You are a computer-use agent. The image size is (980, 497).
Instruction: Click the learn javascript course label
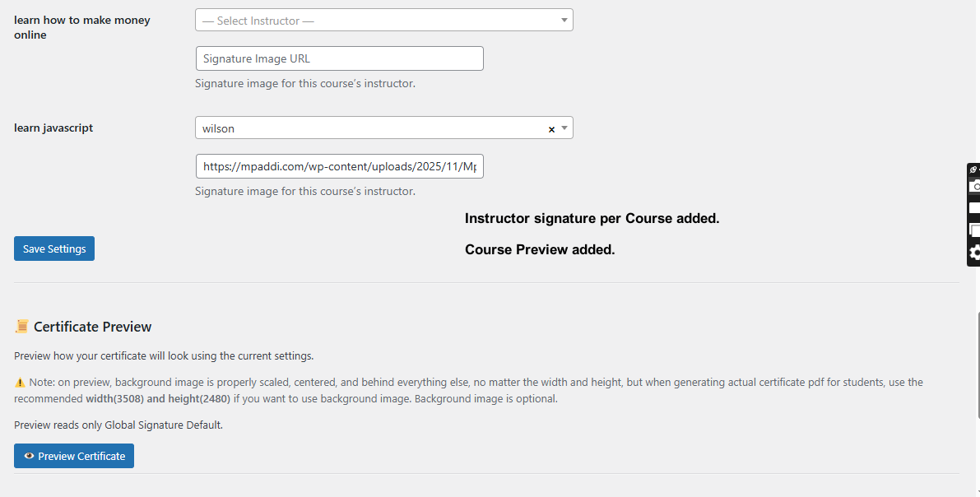click(53, 128)
